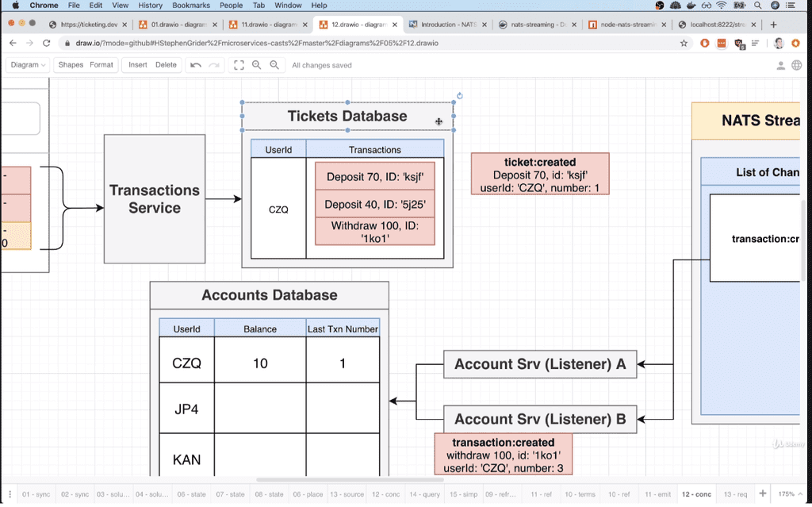The width and height of the screenshot is (812, 507).
Task: Open the Diagram dropdown menu
Action: pos(28,65)
